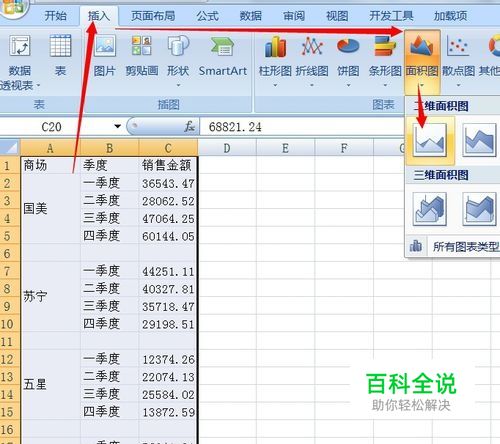Expand the Line chart dropdown arrow
Image resolution: width=500 pixels, height=444 pixels.
click(x=312, y=85)
